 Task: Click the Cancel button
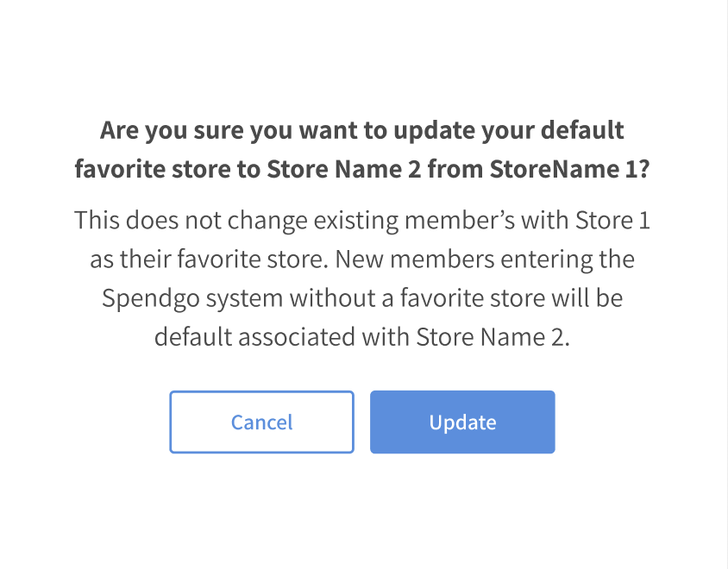pyautogui.click(x=261, y=422)
